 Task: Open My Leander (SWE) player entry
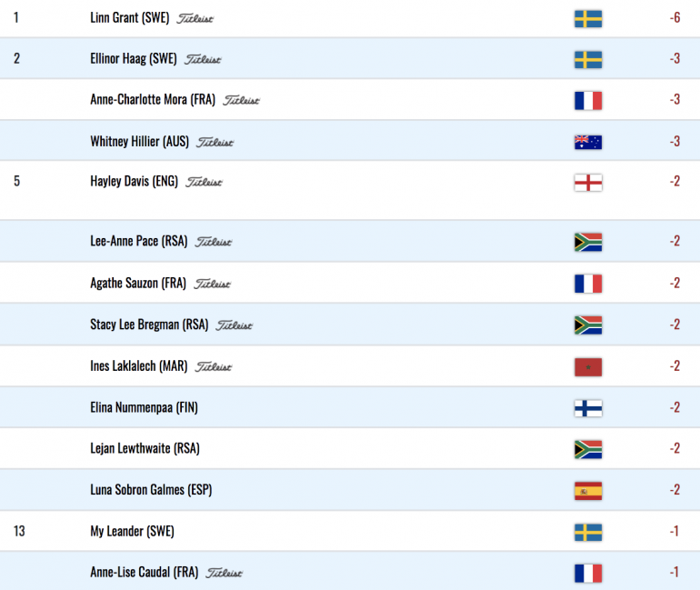tap(132, 531)
